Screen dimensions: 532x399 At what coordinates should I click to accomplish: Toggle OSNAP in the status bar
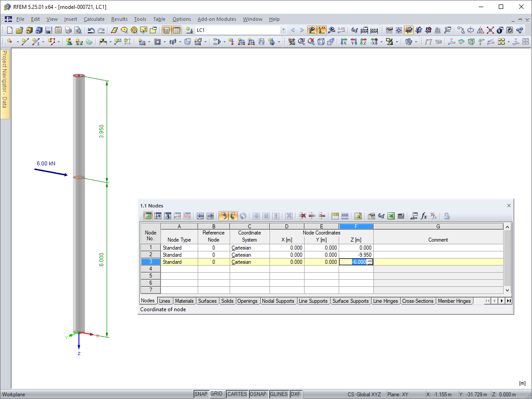(258, 394)
